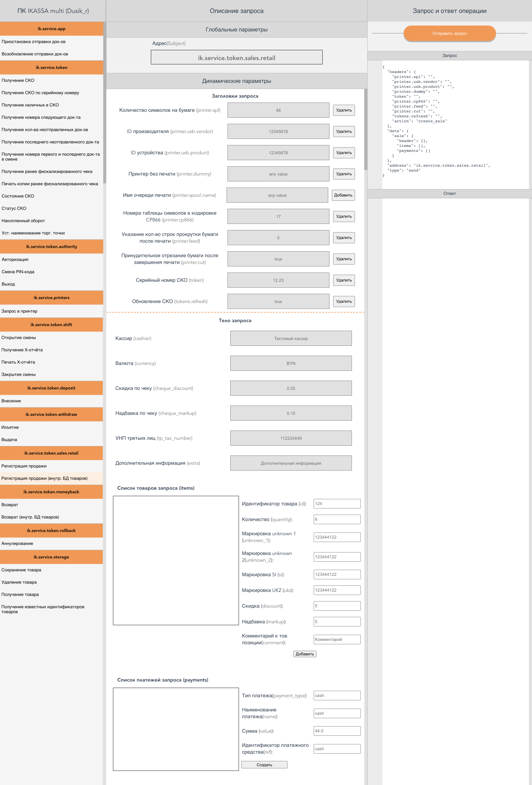
Task: Select 'Запрос в принтер' sidebar item
Action: pyautogui.click(x=20, y=311)
